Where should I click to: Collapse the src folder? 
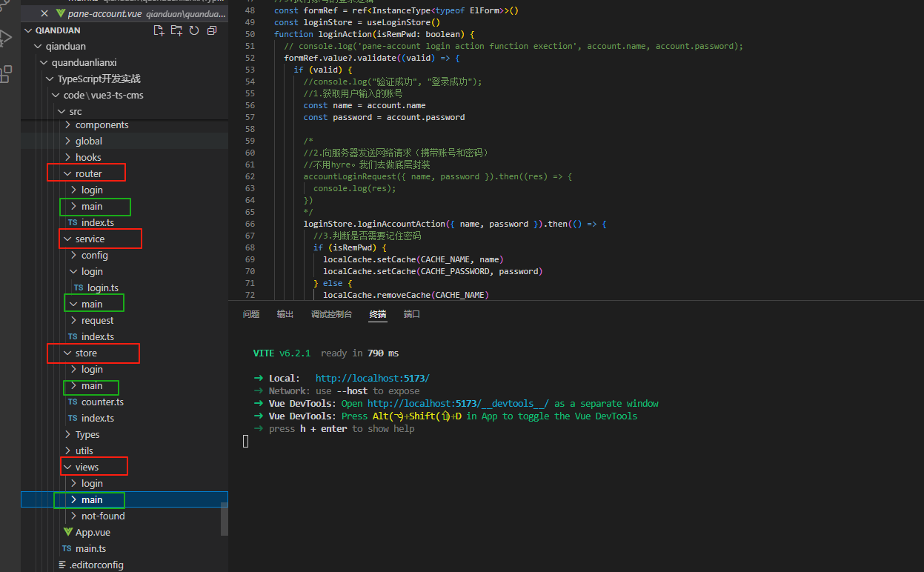tap(62, 111)
